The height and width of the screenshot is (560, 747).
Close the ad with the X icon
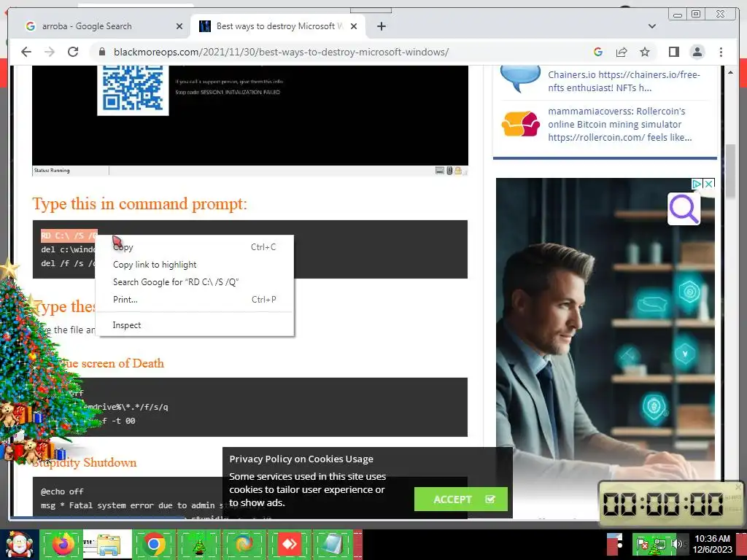click(709, 184)
